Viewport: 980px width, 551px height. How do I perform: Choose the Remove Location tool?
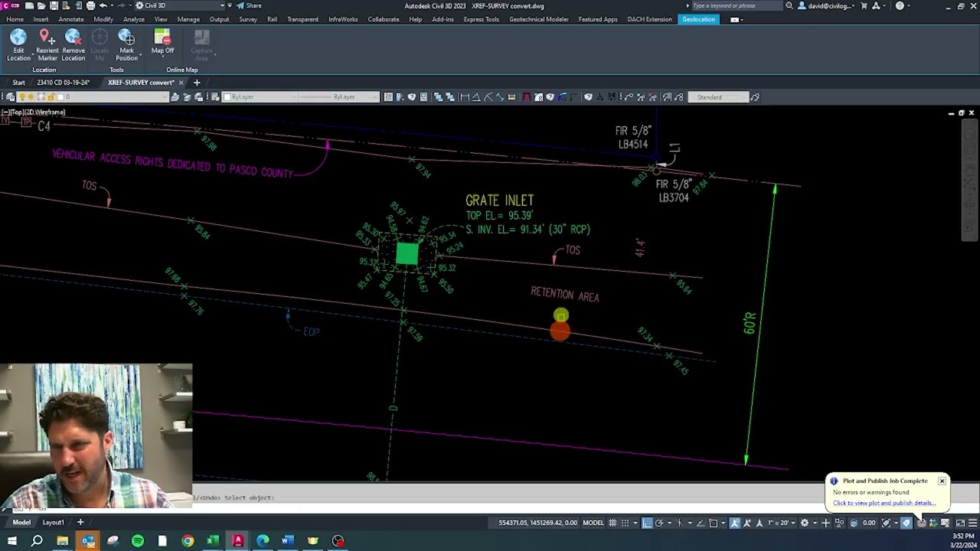click(73, 45)
